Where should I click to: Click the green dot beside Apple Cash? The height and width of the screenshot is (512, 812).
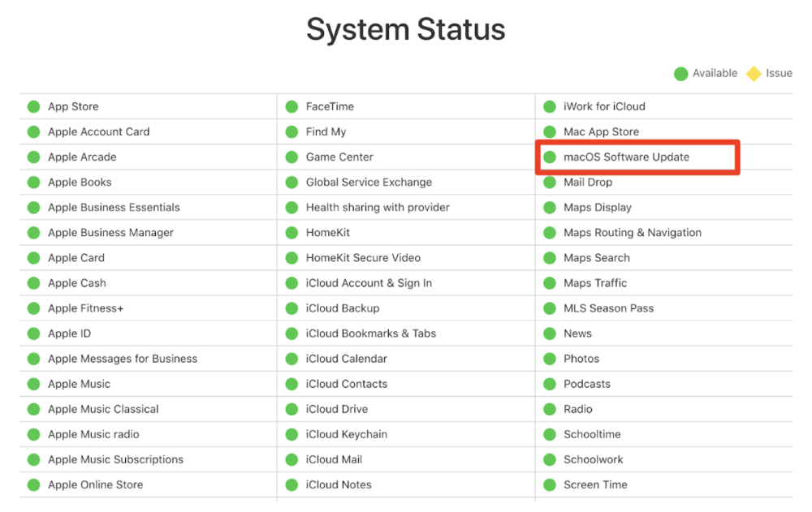(33, 283)
